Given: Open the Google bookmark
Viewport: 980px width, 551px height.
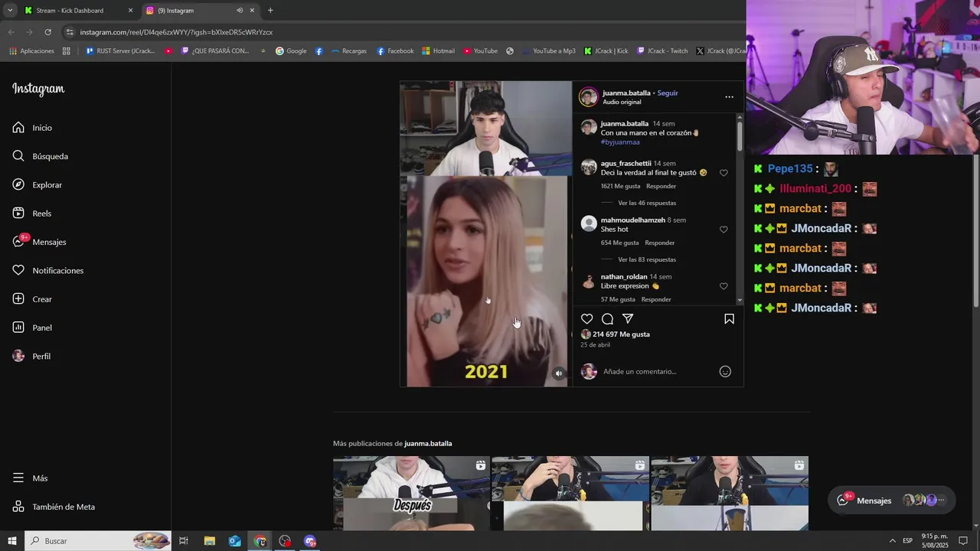Looking at the screenshot, I should click(291, 51).
